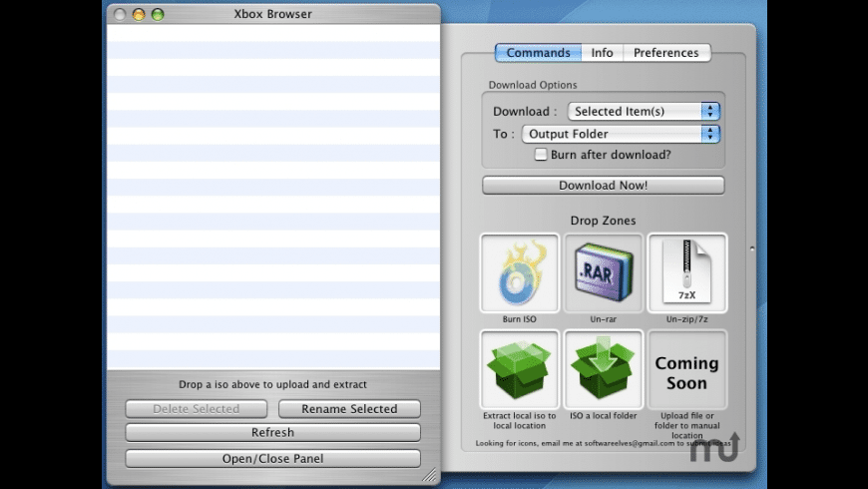
Task: Close the Xbox Browser window
Action: click(120, 14)
